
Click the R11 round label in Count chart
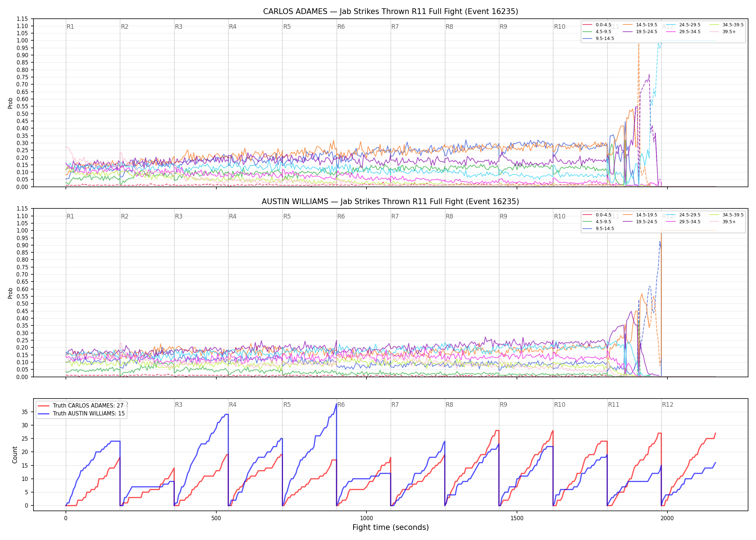tap(614, 405)
